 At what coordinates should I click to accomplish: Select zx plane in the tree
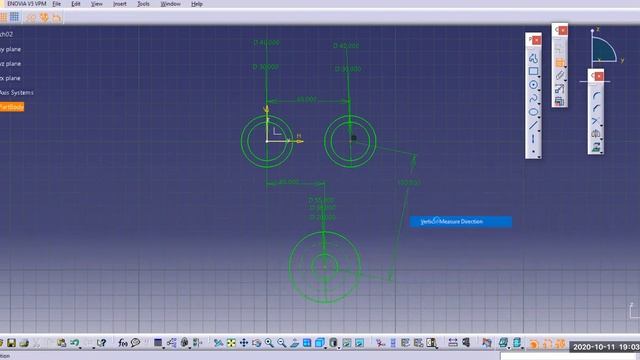[x=10, y=78]
